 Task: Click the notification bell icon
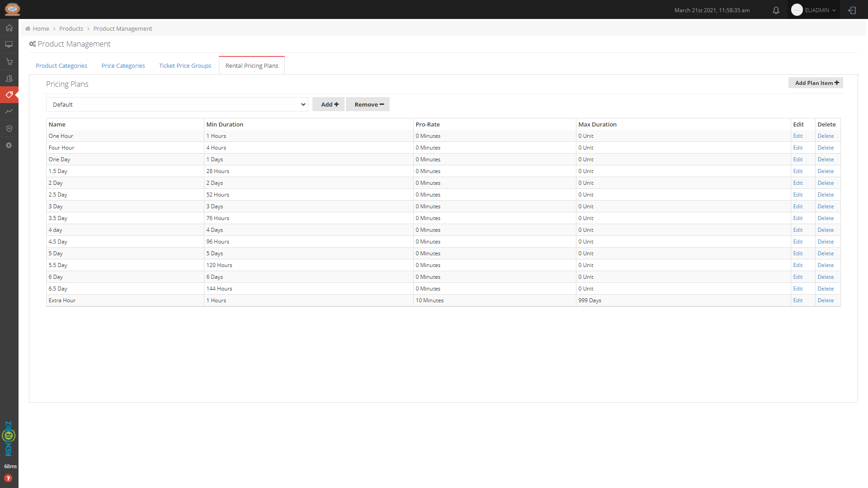776,10
